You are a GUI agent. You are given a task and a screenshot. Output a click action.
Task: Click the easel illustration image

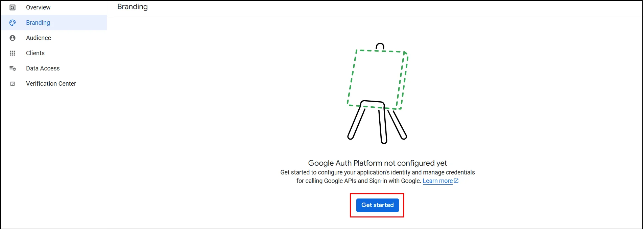378,93
